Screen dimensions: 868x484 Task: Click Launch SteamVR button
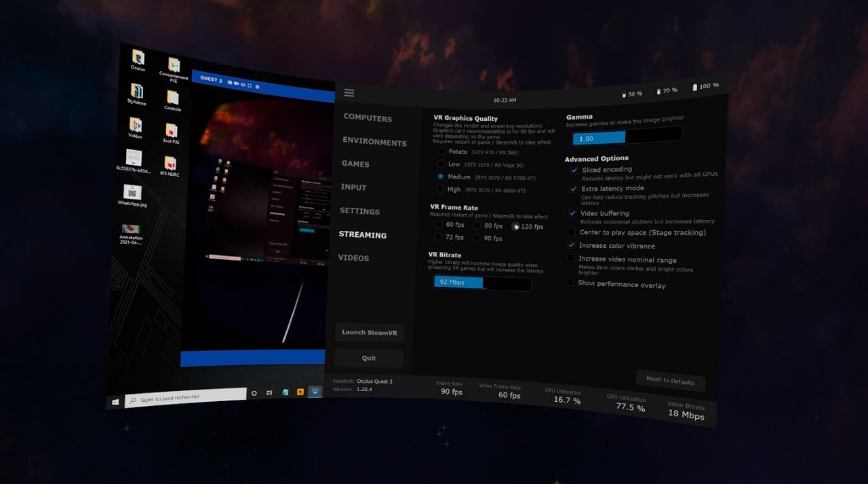pos(370,333)
